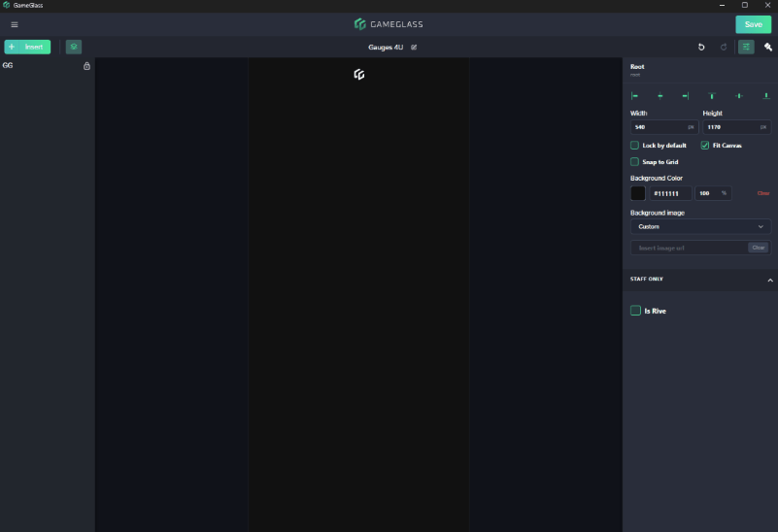Viewport: 778px width, 532px height.
Task: Open the hamburger menu
Action: click(15, 24)
